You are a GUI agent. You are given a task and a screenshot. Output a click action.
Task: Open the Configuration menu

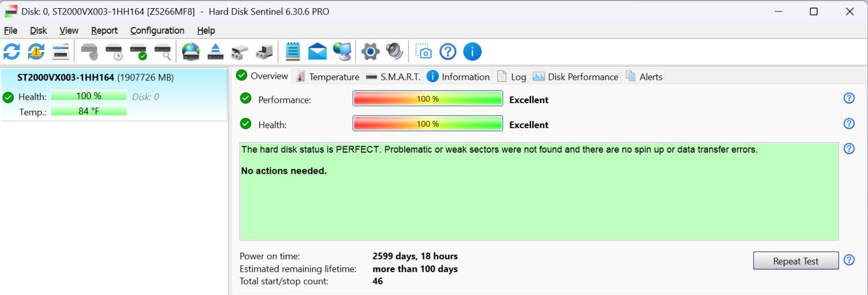pos(157,30)
